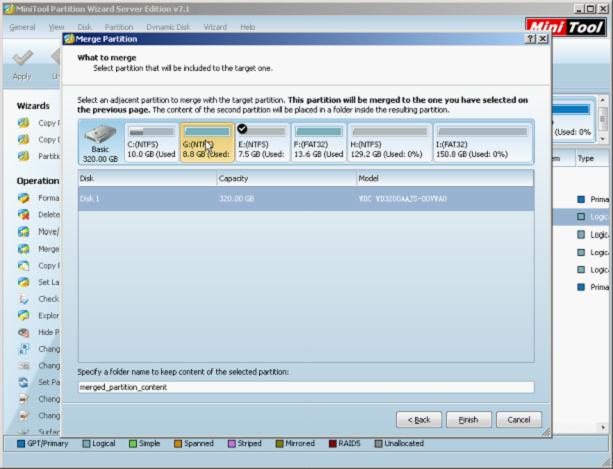Click the first Copy wizard icon
The height and width of the screenshot is (469, 613).
click(23, 123)
